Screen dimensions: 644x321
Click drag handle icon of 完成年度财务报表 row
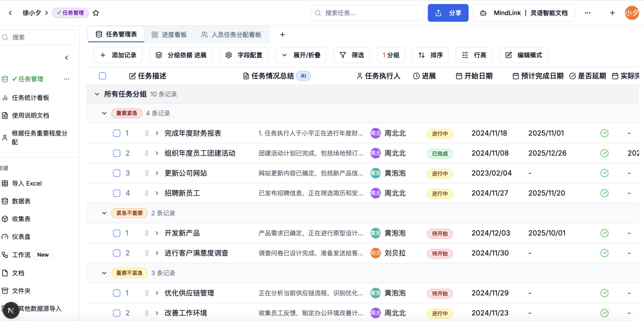pyautogui.click(x=147, y=133)
